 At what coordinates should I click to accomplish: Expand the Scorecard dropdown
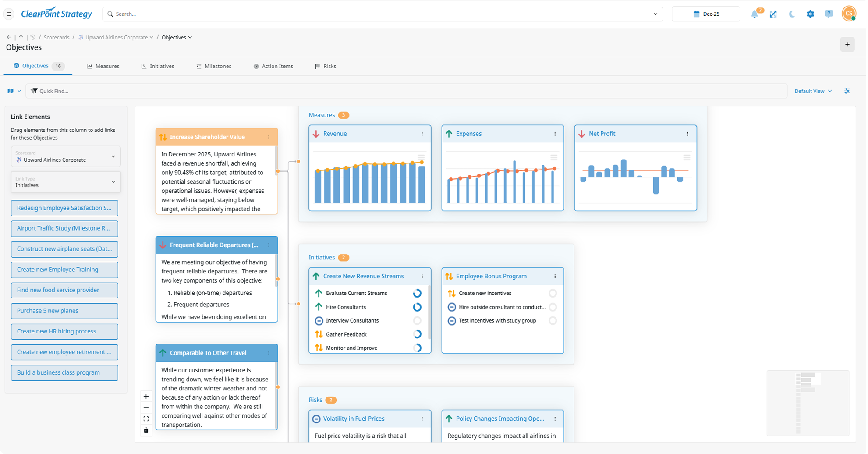pos(66,157)
